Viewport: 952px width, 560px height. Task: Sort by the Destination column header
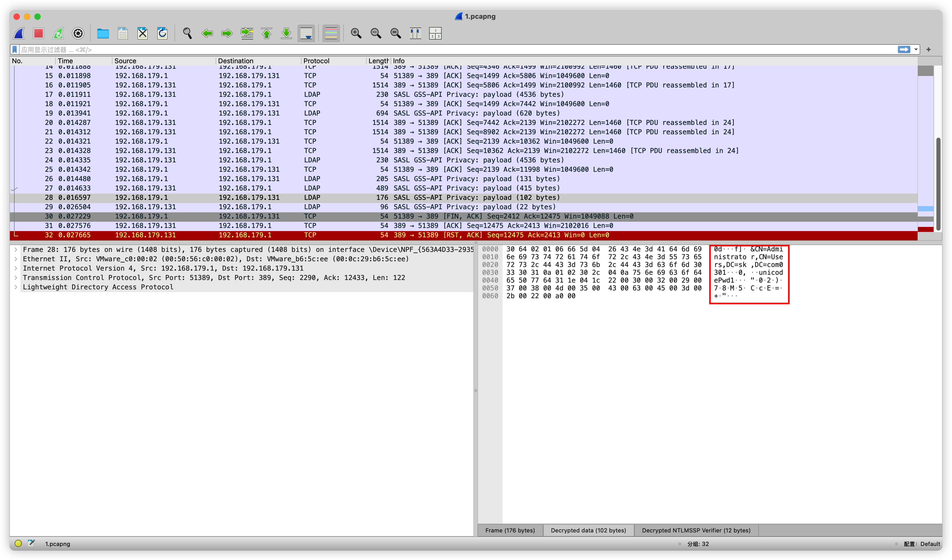point(258,61)
